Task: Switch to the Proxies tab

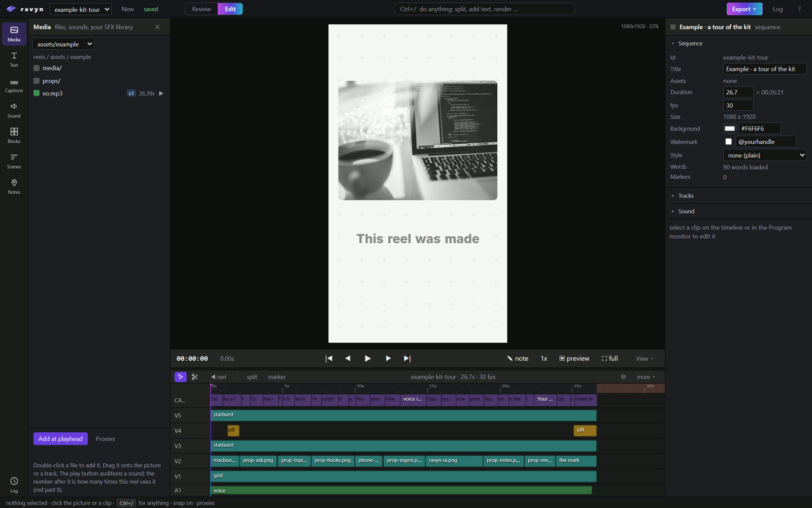Action: pyautogui.click(x=105, y=439)
